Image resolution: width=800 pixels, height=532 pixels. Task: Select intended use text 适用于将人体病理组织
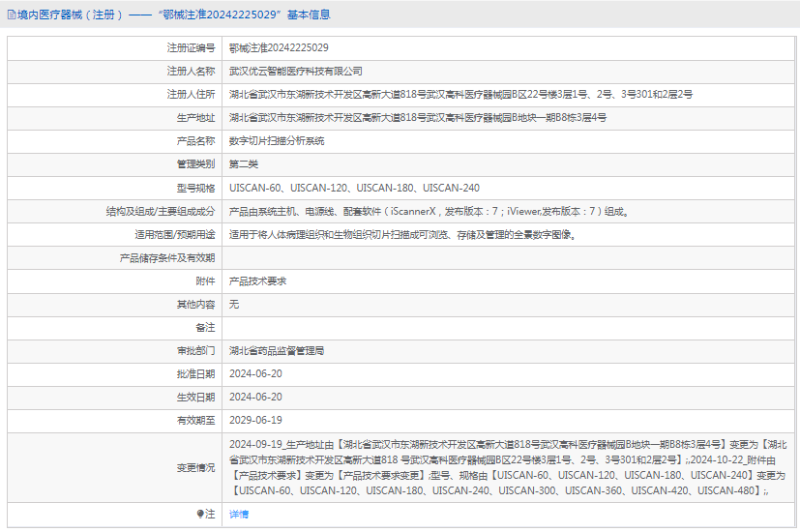402,235
